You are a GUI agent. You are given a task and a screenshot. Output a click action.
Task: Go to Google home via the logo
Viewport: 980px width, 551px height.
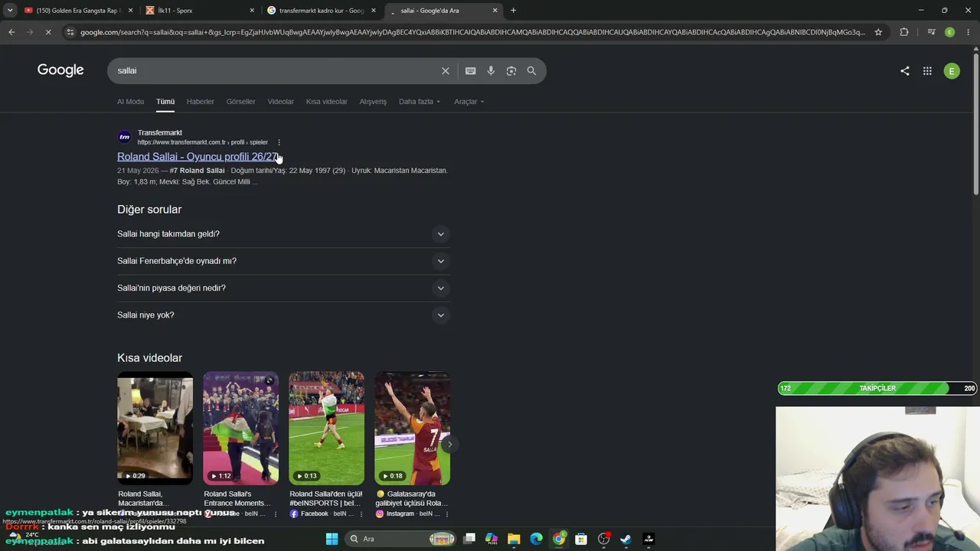tap(60, 70)
